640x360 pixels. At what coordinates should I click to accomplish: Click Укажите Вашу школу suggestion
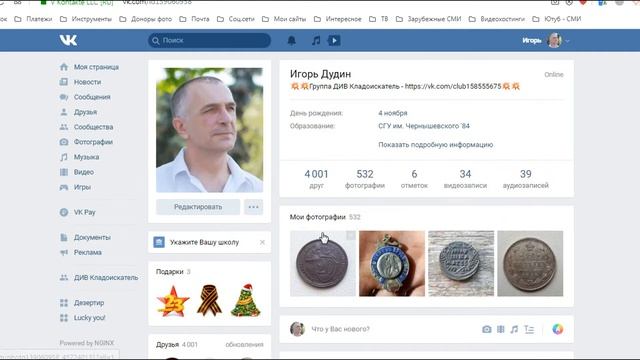point(204,242)
